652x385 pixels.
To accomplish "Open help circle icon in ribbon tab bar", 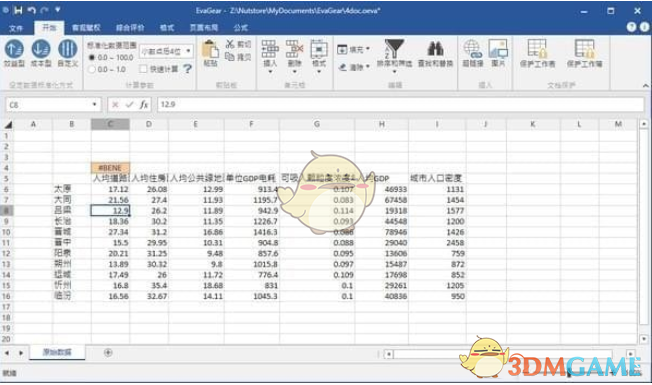I will 631,27.
